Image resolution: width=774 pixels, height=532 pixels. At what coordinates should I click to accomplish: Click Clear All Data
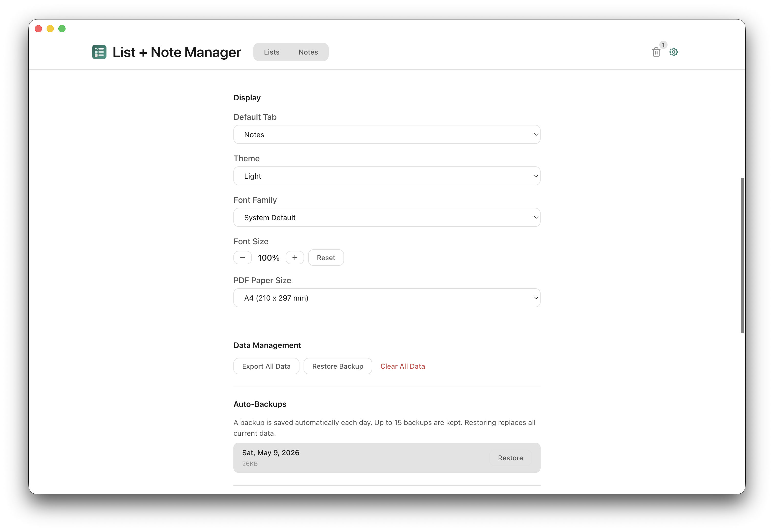point(403,366)
